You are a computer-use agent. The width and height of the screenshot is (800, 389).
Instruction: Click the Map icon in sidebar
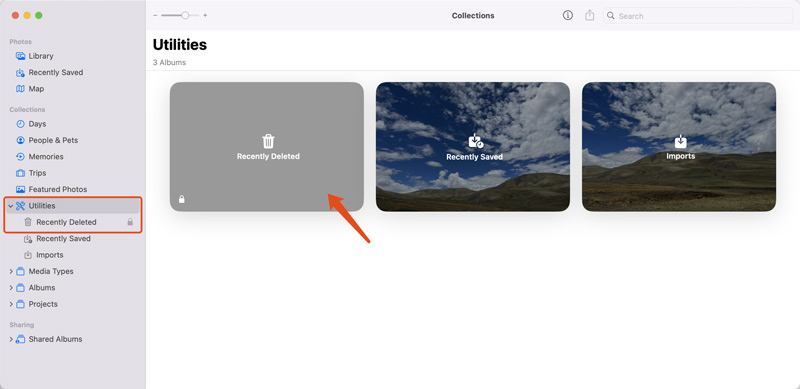[20, 88]
